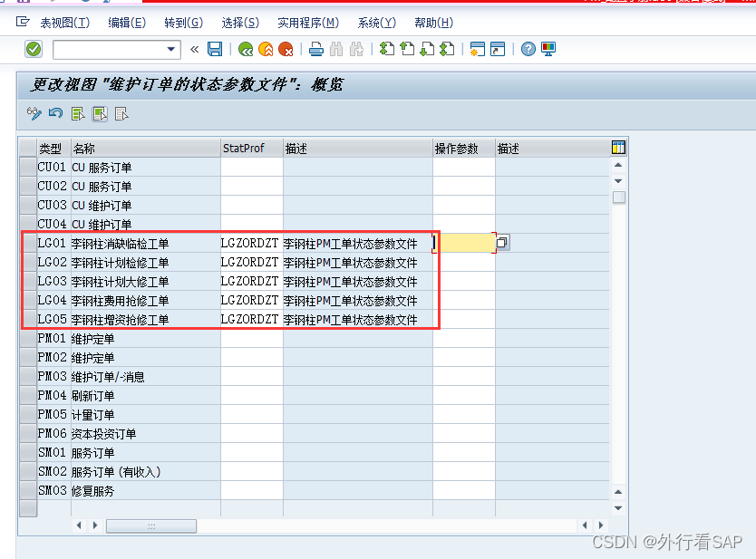The width and height of the screenshot is (756, 559).
Task: Select row PM04 with its row selector
Action: (28, 395)
